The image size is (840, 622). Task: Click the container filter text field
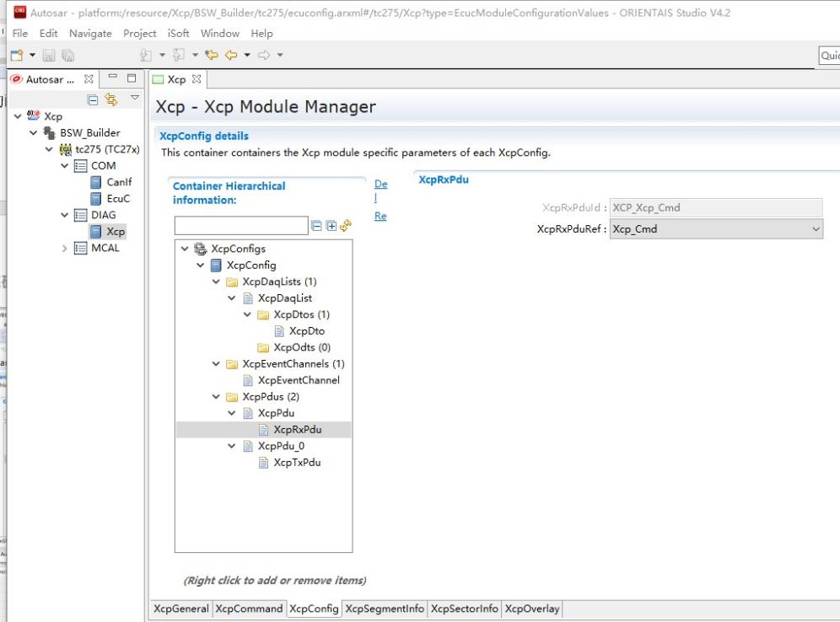point(241,226)
